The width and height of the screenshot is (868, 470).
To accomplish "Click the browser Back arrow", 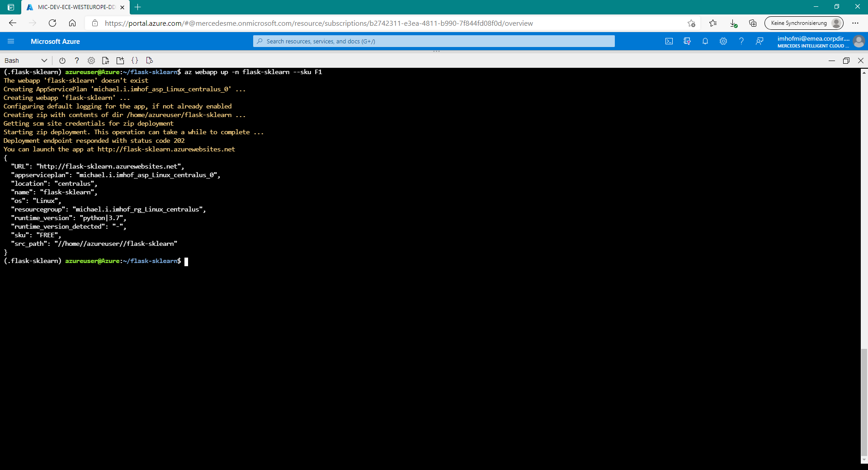I will coord(13,23).
